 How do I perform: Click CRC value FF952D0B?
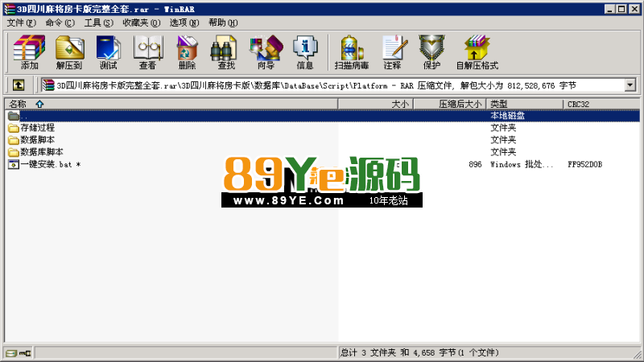(x=585, y=165)
